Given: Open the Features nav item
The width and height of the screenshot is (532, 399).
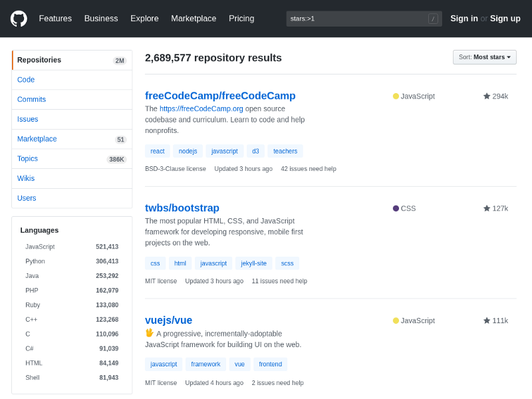Looking at the screenshot, I should (55, 19).
